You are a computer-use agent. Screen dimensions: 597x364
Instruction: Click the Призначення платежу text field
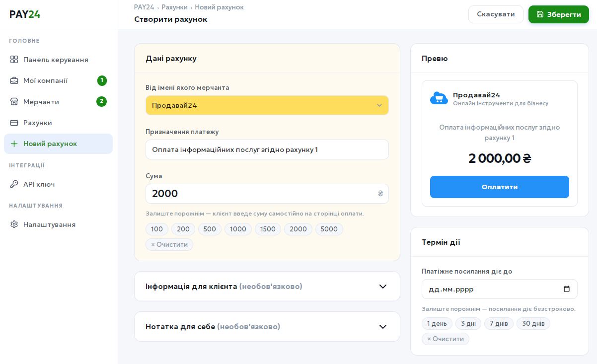(x=267, y=149)
